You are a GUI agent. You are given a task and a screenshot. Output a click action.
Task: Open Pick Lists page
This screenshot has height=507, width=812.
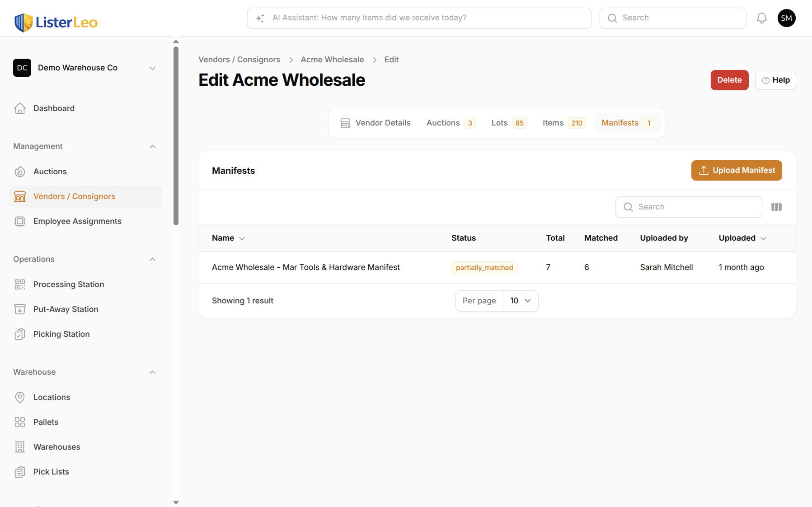85,472
